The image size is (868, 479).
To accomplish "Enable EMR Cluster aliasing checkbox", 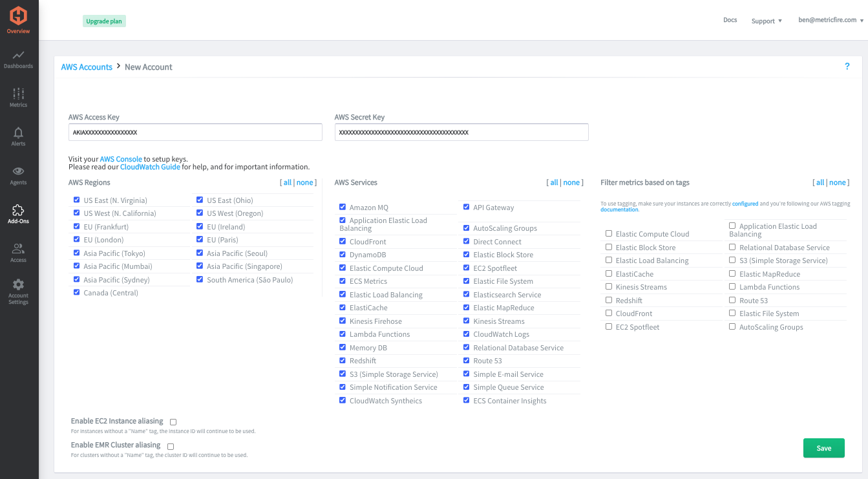I will click(x=171, y=446).
